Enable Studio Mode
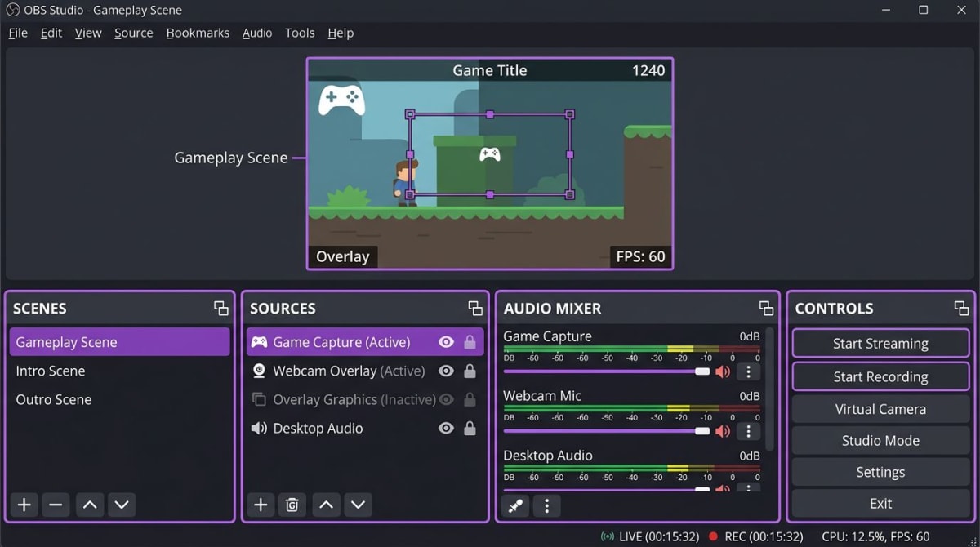The image size is (980, 547). click(880, 440)
